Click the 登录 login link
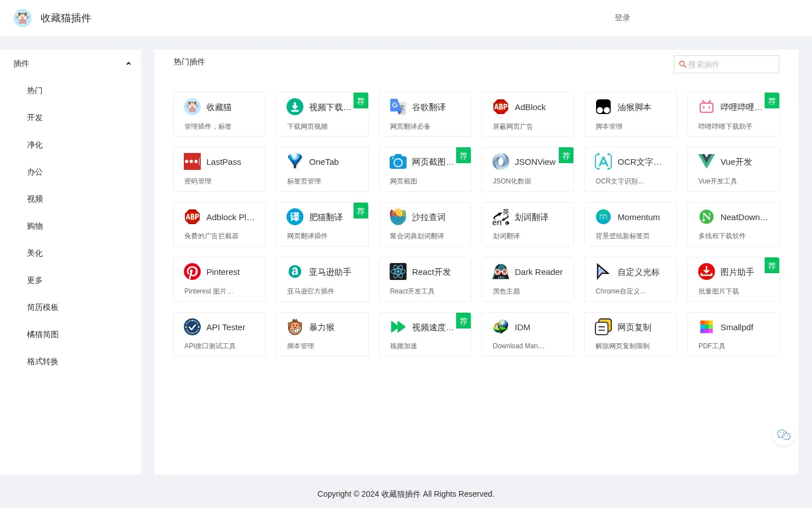 tap(622, 17)
